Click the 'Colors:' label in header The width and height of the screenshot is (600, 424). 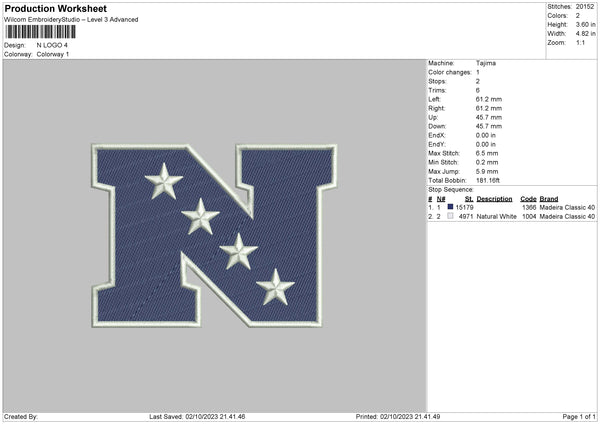(558, 16)
